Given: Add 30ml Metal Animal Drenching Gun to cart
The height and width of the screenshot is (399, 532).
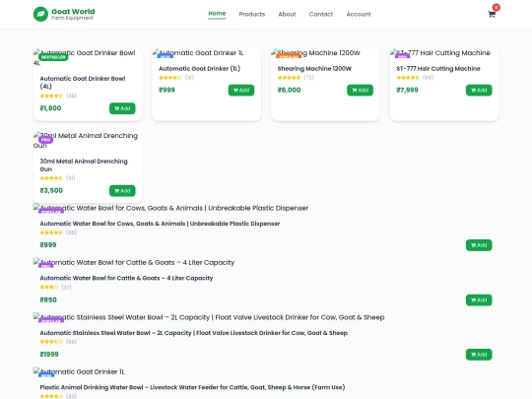Looking at the screenshot, I should (x=122, y=191).
